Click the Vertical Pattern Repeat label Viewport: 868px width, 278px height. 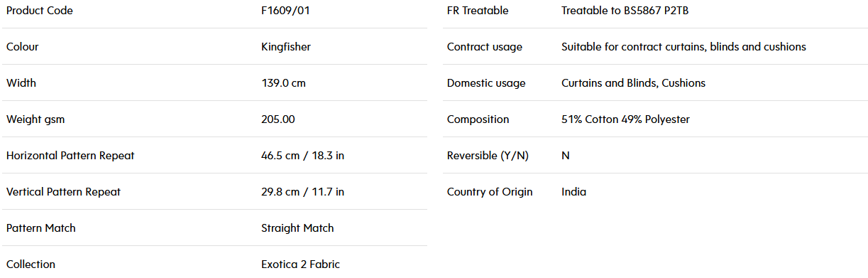click(64, 192)
